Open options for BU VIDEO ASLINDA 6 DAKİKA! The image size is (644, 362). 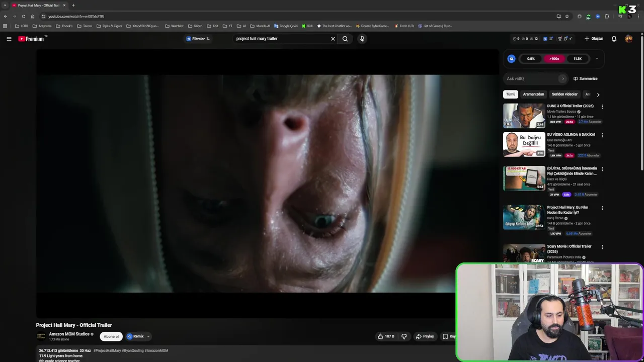pyautogui.click(x=602, y=135)
